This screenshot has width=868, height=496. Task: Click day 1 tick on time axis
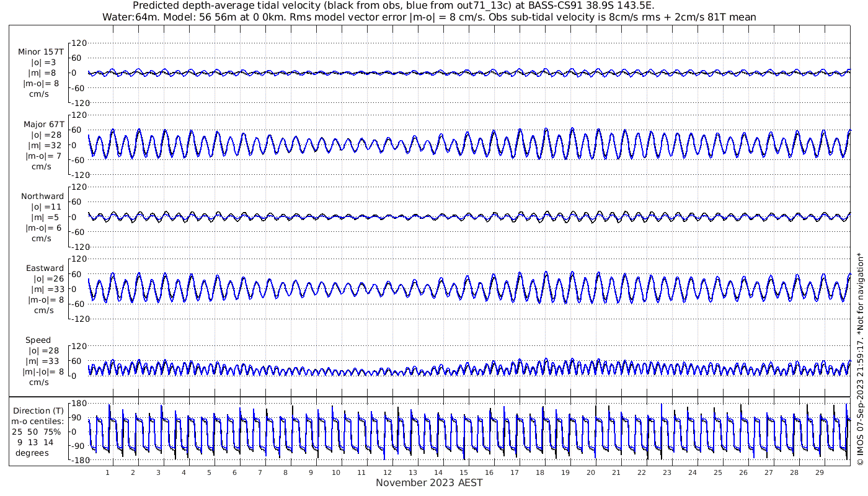pos(108,472)
